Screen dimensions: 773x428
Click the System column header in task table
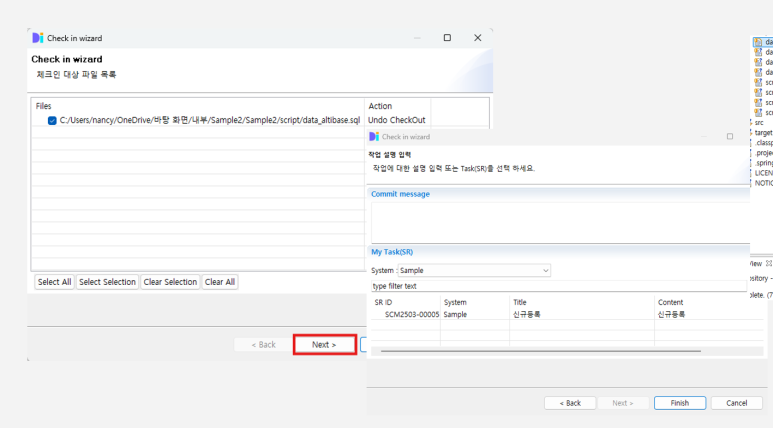tap(455, 302)
